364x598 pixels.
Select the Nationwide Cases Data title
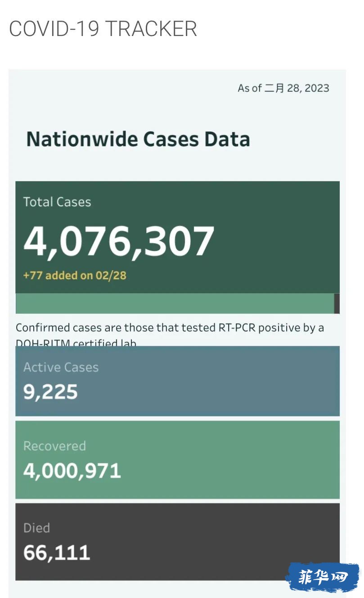pyautogui.click(x=138, y=139)
